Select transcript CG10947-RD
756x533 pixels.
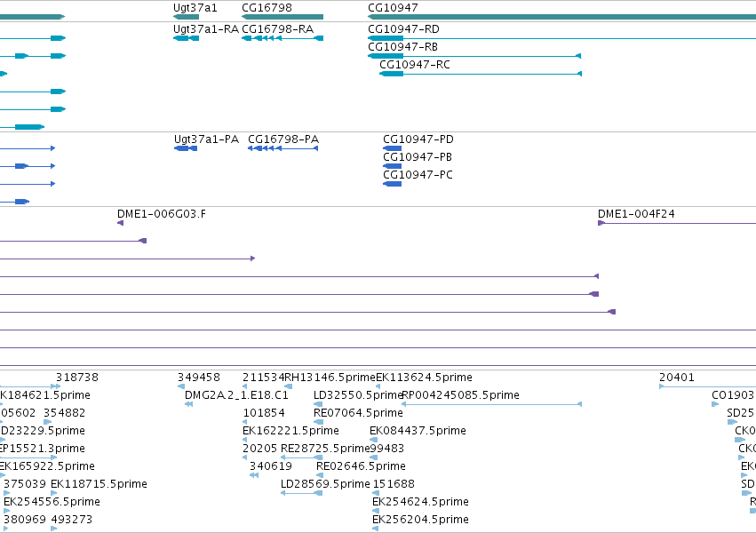click(x=561, y=38)
